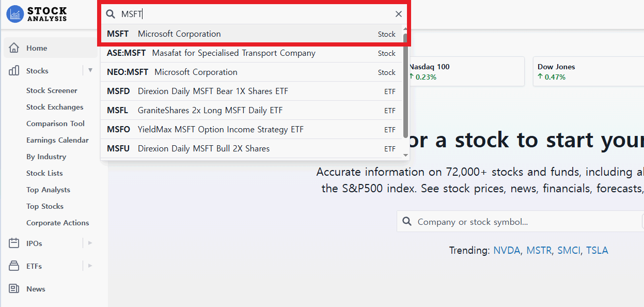
Task: Click the Stock Analysis logo
Action: tap(37, 14)
